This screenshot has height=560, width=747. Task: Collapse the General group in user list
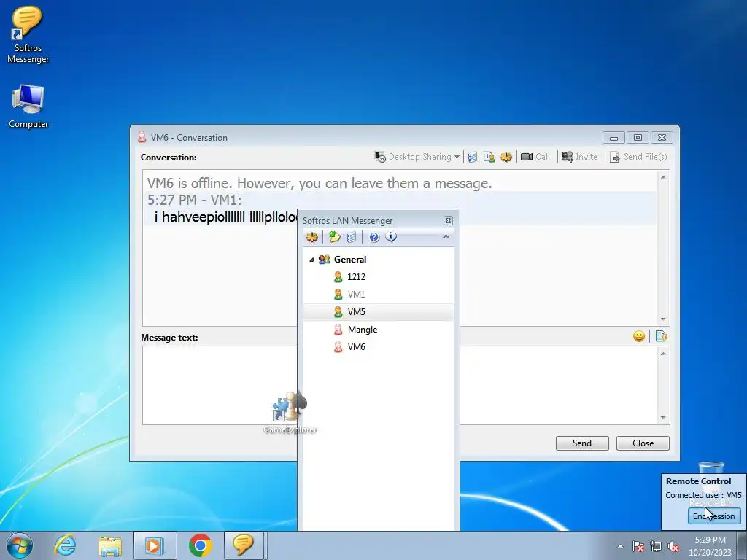point(311,260)
